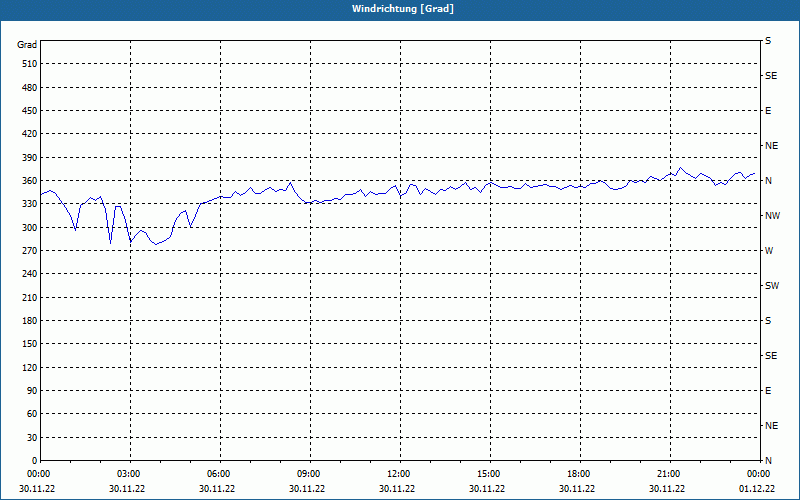The width and height of the screenshot is (800, 500).
Task: Click the 240 degree axis label
Action: pos(30,274)
